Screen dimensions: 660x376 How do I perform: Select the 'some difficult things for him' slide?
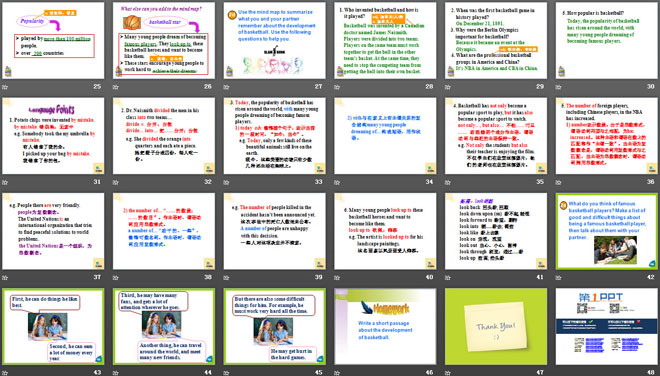(274, 326)
